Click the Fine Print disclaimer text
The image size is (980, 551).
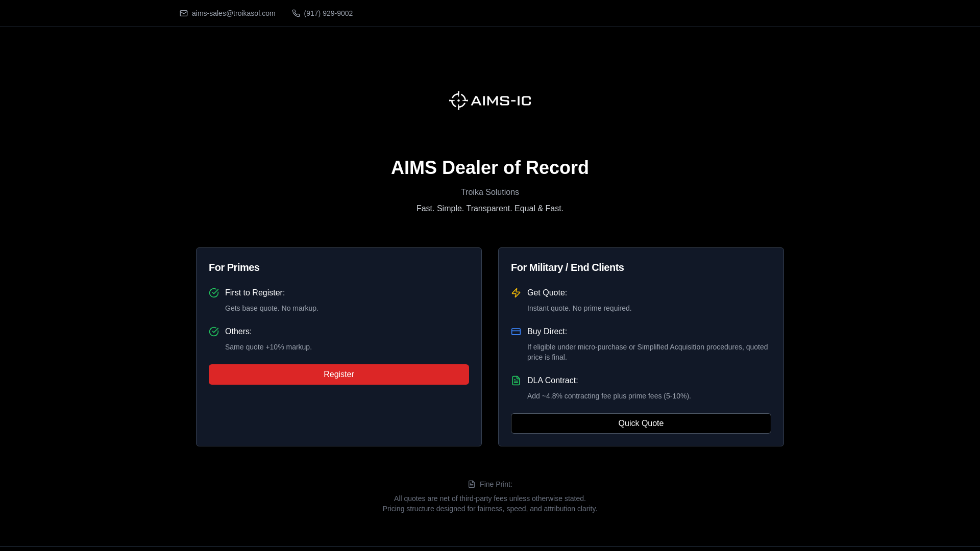[x=489, y=504]
